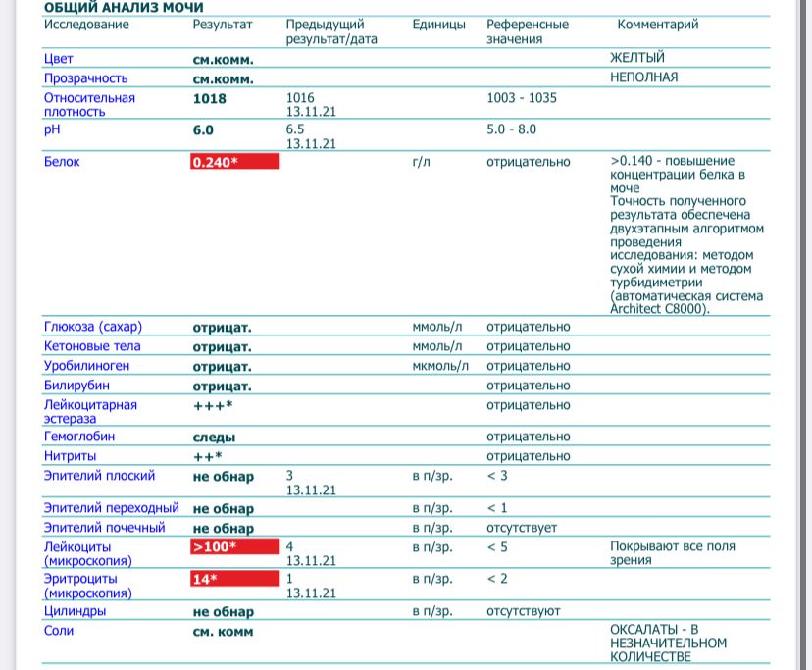Select the 'Эпителий плоский' test name
The image size is (812, 670).
pos(99,476)
